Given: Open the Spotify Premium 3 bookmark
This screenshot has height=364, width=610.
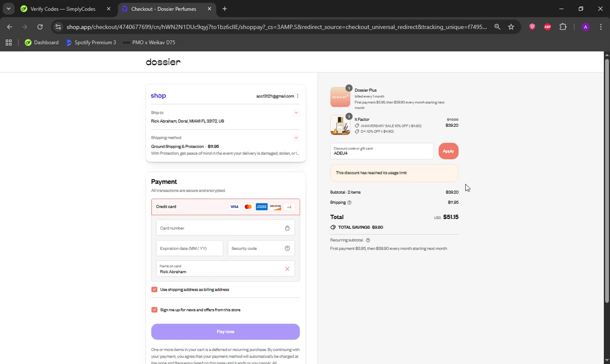Looking at the screenshot, I should pos(91,43).
